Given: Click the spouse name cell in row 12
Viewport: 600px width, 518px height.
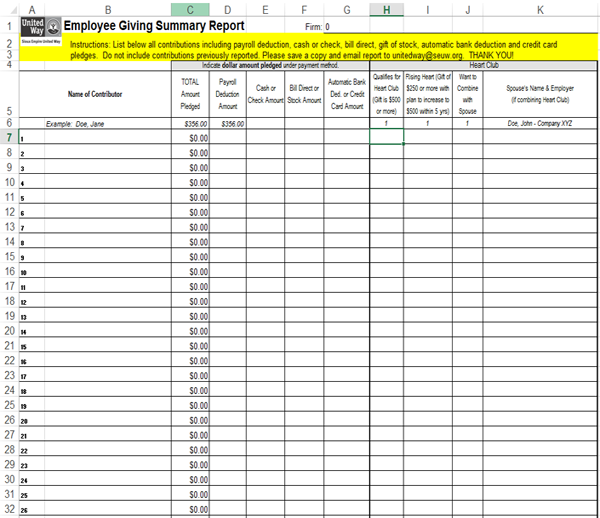Looking at the screenshot, I should [x=540, y=211].
